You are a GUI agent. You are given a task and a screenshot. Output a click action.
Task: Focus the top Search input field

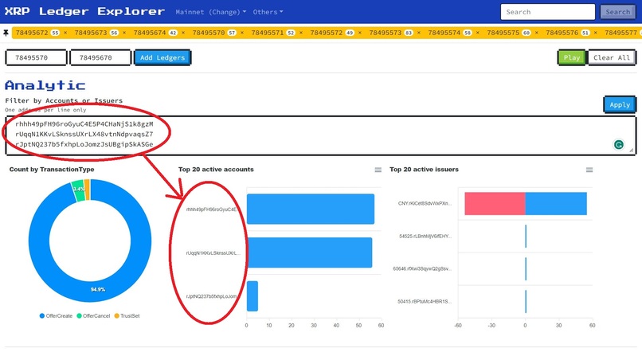(x=547, y=12)
